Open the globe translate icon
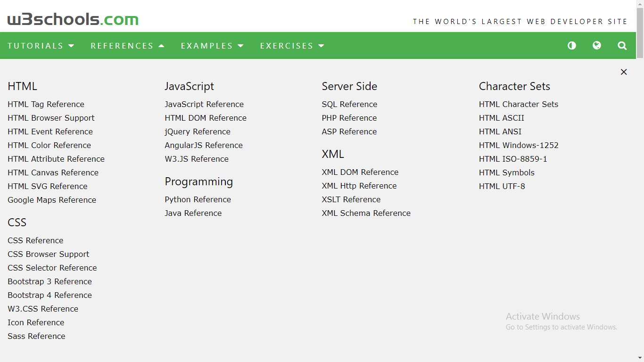 coord(597,45)
